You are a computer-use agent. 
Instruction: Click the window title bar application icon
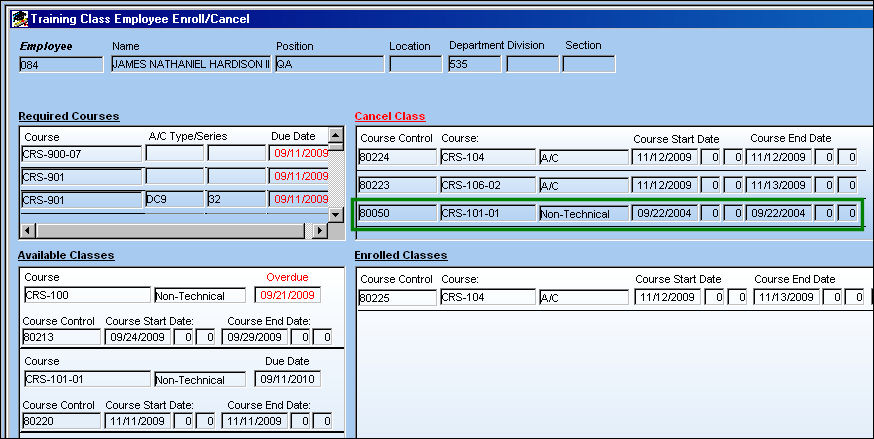[20, 18]
